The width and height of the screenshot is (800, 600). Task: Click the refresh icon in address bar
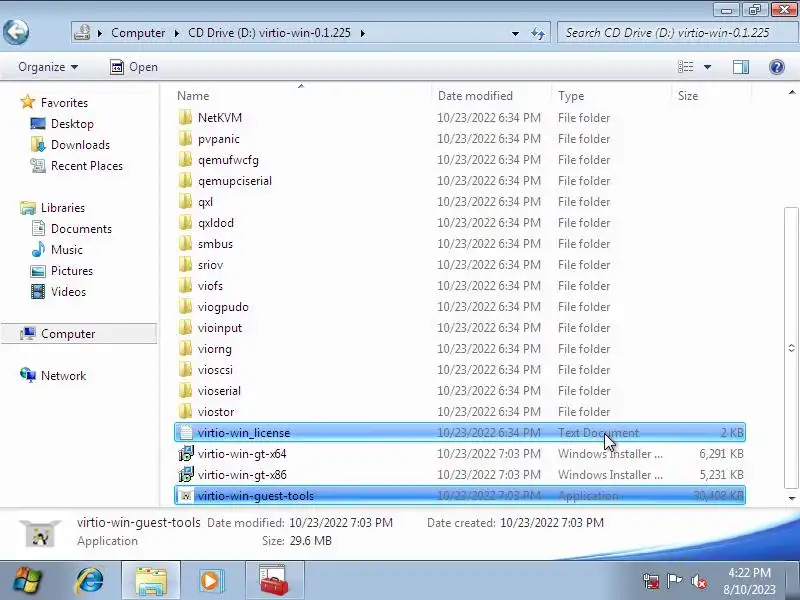pyautogui.click(x=538, y=33)
